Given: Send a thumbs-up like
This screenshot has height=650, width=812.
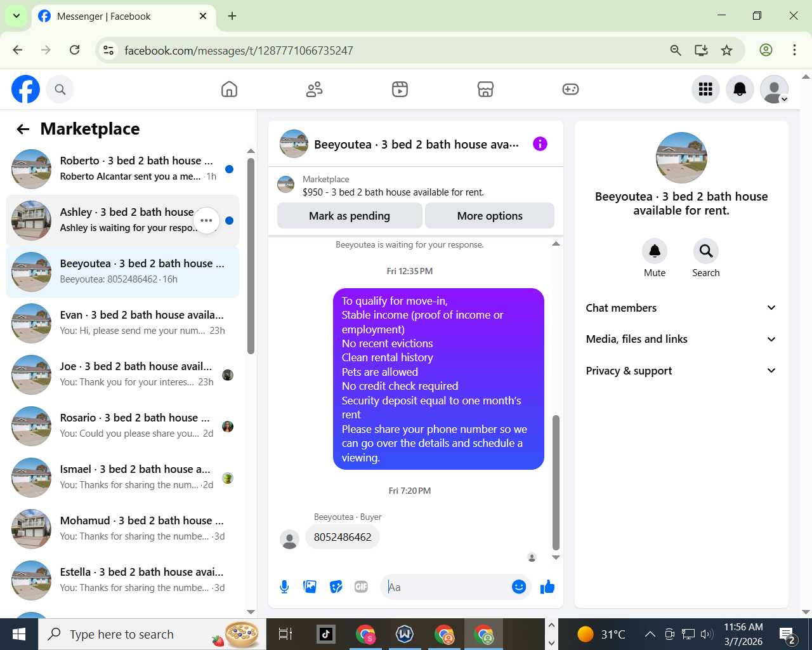Looking at the screenshot, I should [x=547, y=587].
